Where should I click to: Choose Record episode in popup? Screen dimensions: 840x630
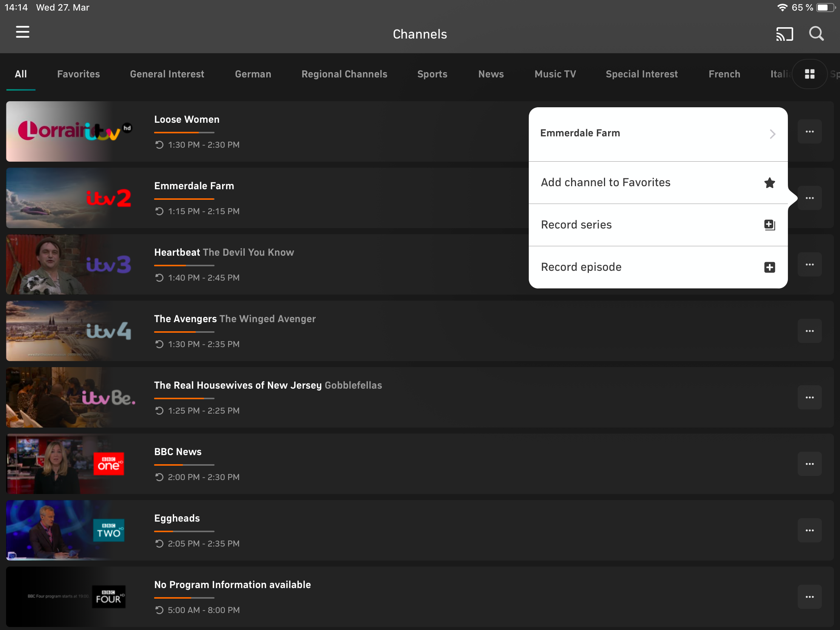658,267
